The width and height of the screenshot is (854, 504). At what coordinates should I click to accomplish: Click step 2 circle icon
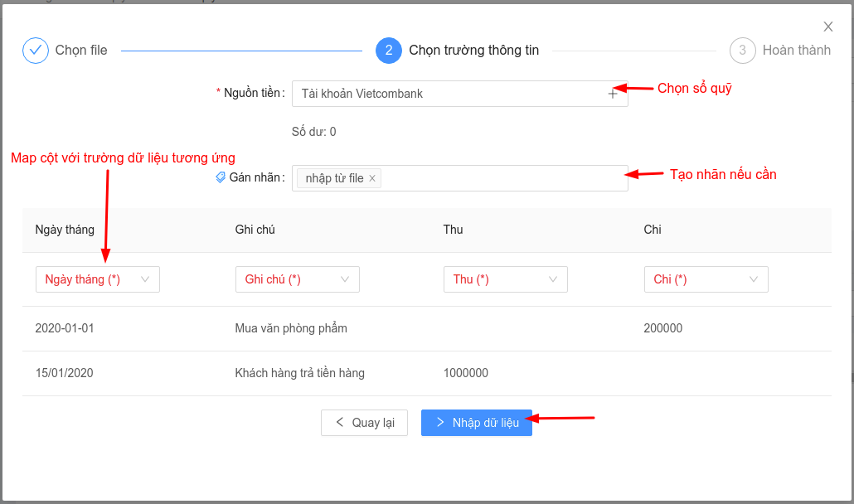(389, 51)
